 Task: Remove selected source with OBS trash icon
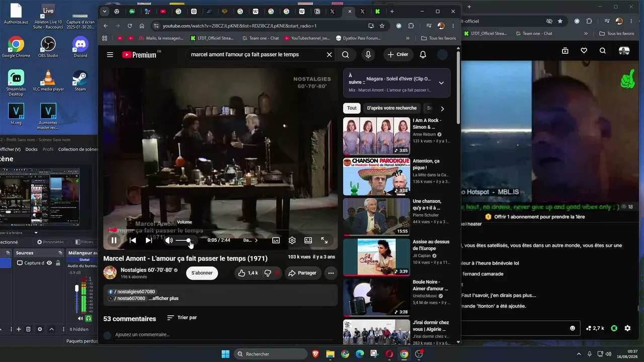[x=28, y=329]
